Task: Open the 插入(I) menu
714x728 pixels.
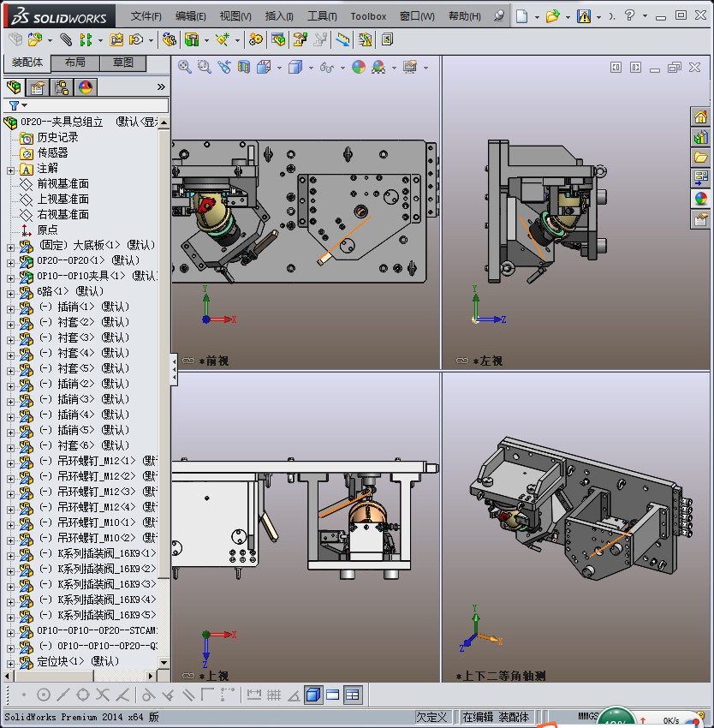Action: tap(279, 16)
